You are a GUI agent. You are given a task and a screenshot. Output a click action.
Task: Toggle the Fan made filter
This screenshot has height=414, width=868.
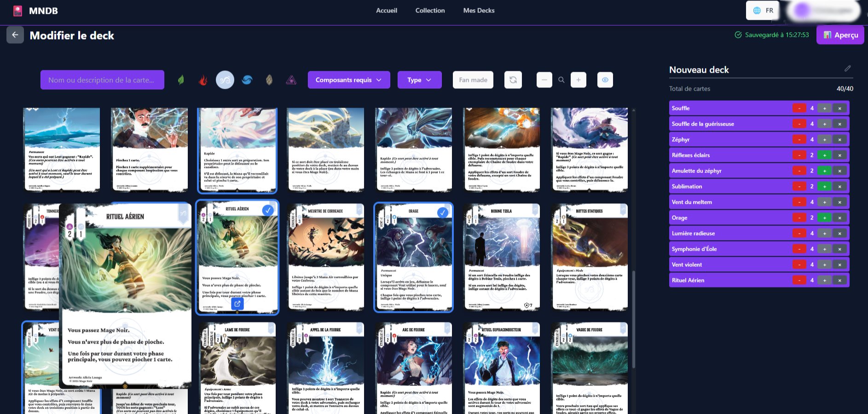pos(473,80)
